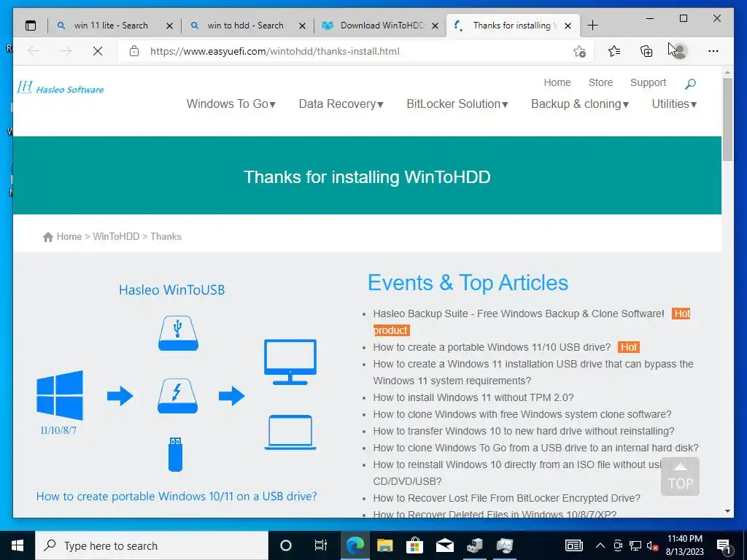Viewport: 747px width, 560px height.
Task: Open clone Windows with free software article
Action: (522, 414)
